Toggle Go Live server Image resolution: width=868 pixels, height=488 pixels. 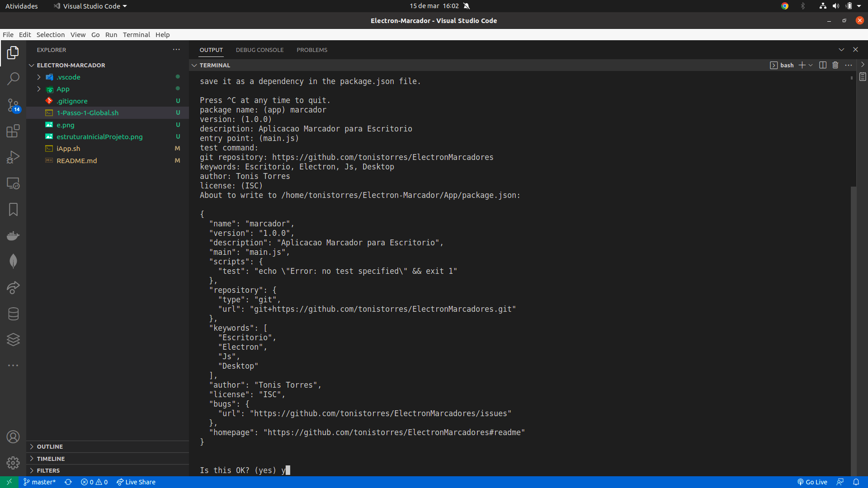tap(812, 482)
